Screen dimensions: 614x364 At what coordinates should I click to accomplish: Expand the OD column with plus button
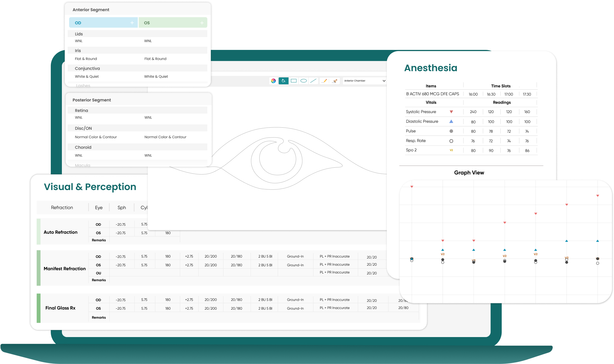[x=132, y=22]
